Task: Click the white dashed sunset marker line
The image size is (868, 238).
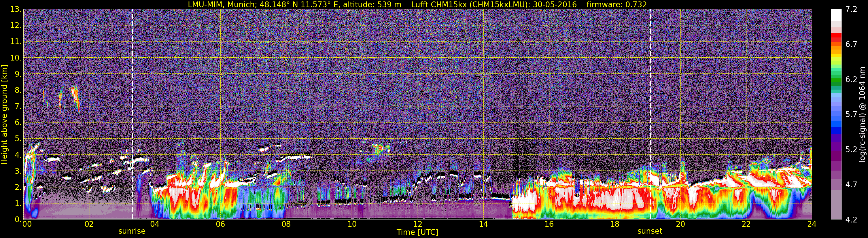Action: tap(650, 114)
